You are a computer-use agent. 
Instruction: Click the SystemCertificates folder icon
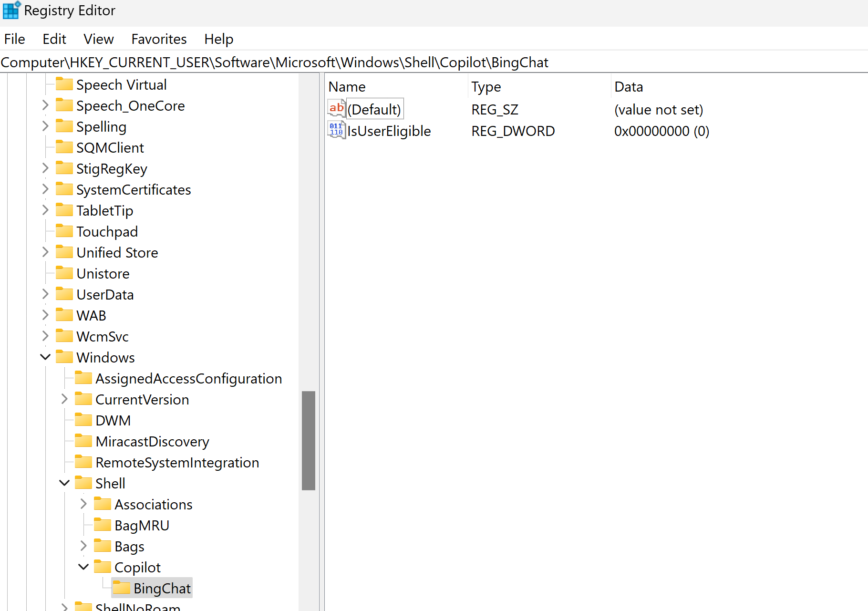click(x=64, y=189)
